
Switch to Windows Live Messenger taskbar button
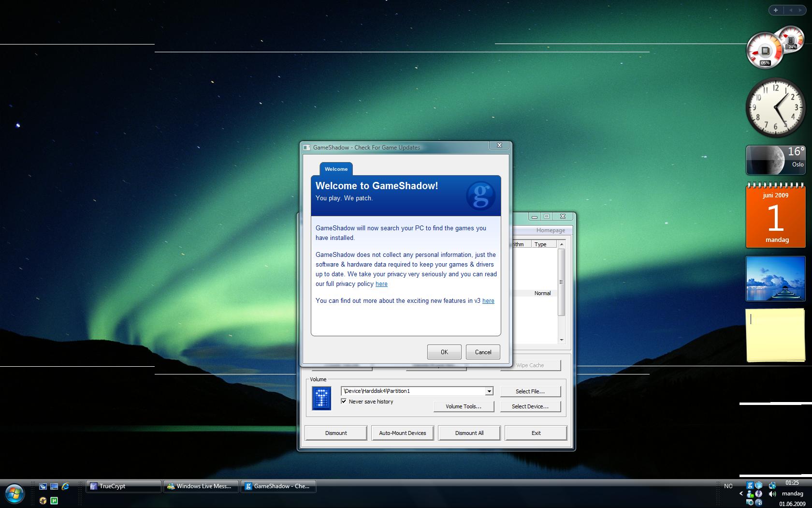click(x=202, y=486)
